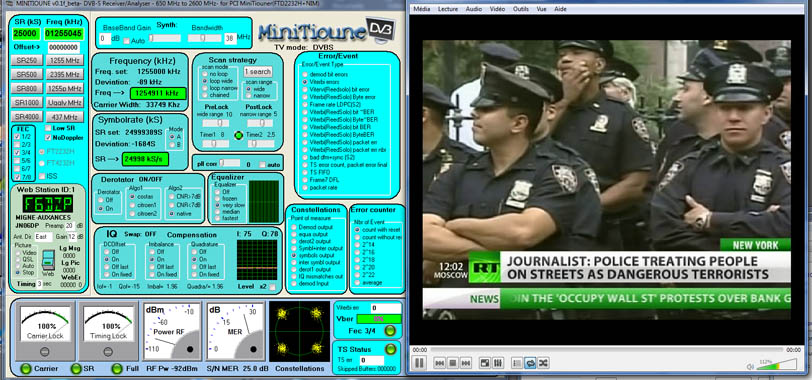Click the green Carrier status LED
The width and height of the screenshot is (812, 380).
tap(26, 369)
